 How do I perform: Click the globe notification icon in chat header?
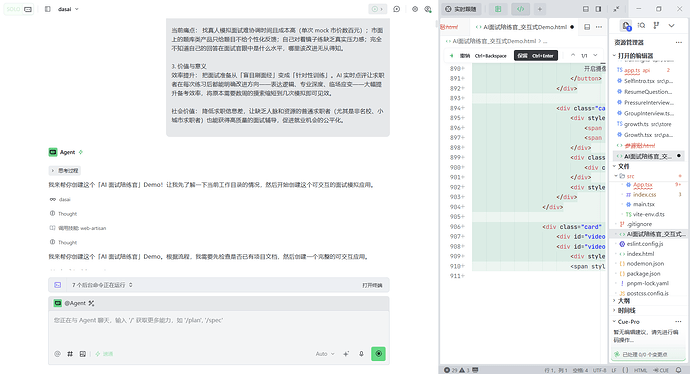click(428, 9)
